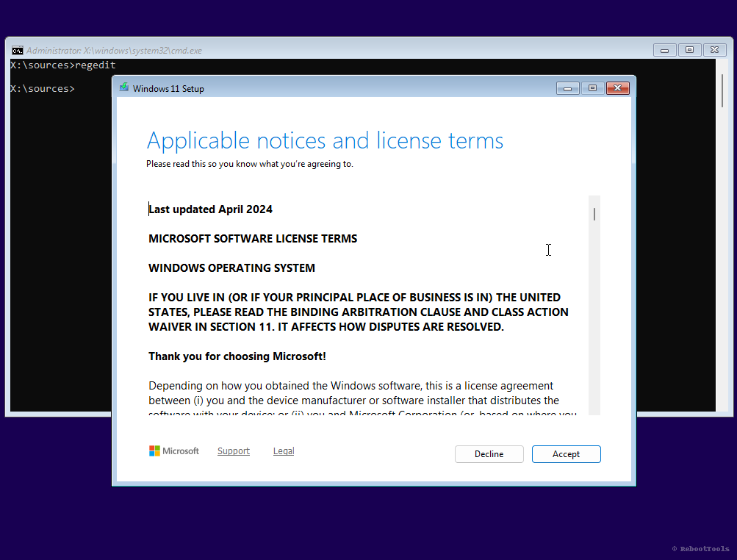This screenshot has width=737, height=560.
Task: Click the RebootTools watermark
Action: click(700, 548)
